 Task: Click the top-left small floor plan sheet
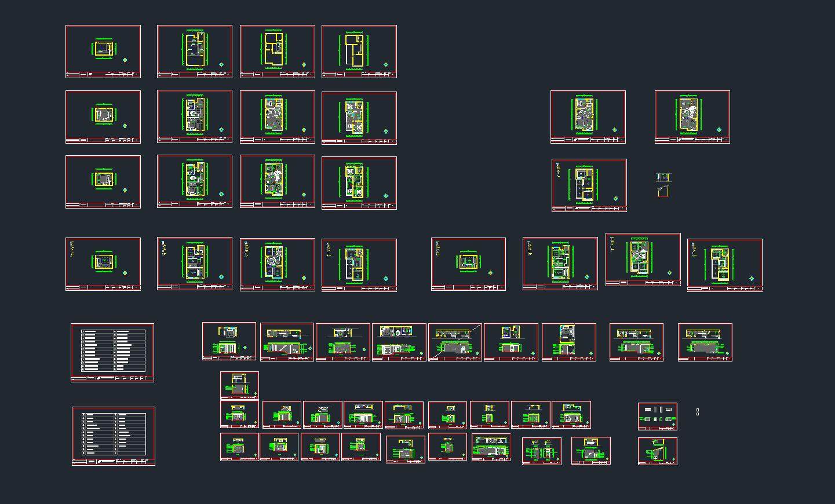coord(103,51)
